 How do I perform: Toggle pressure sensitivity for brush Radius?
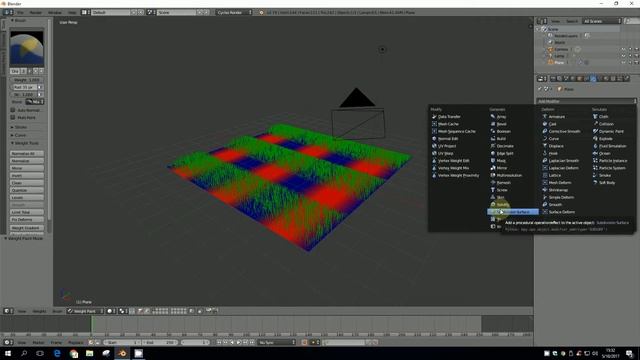(x=40, y=87)
